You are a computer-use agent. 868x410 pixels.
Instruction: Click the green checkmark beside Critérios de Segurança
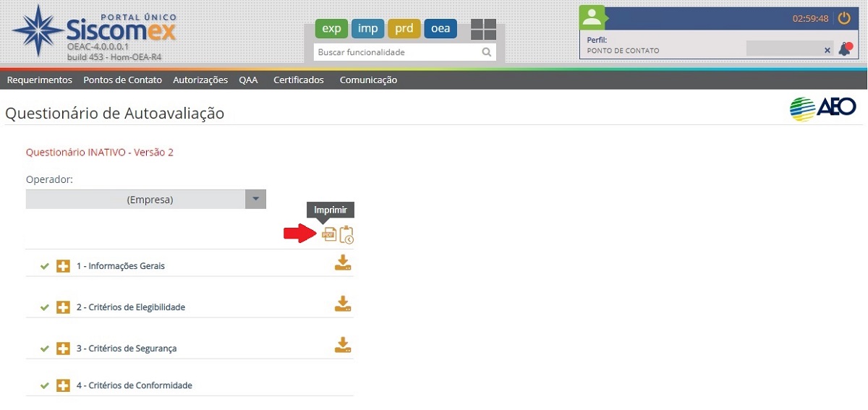pyautogui.click(x=45, y=349)
